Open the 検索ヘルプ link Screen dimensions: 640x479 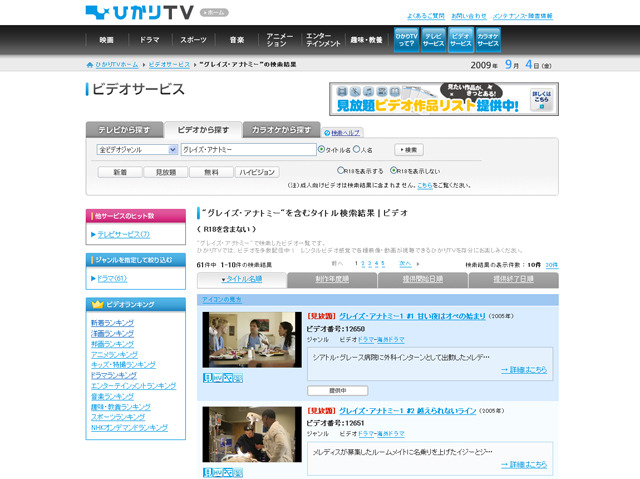pos(345,133)
